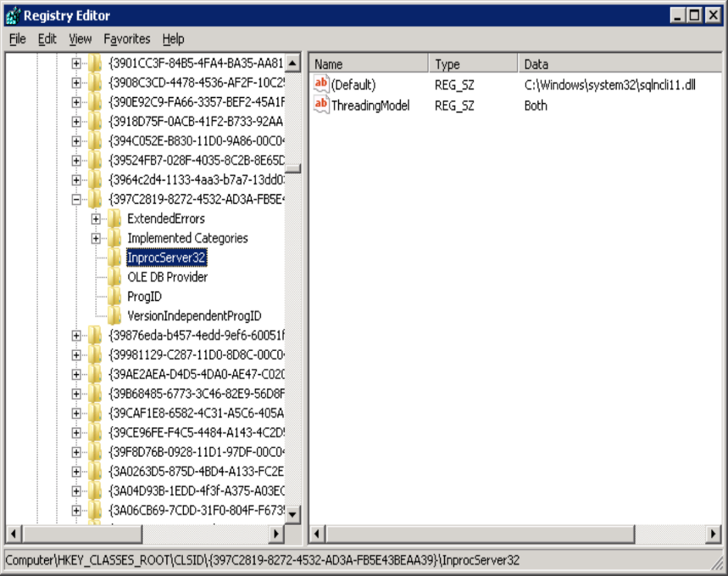This screenshot has height=576, width=728.
Task: Click the folder icon of InprocServer32
Action: (x=114, y=257)
